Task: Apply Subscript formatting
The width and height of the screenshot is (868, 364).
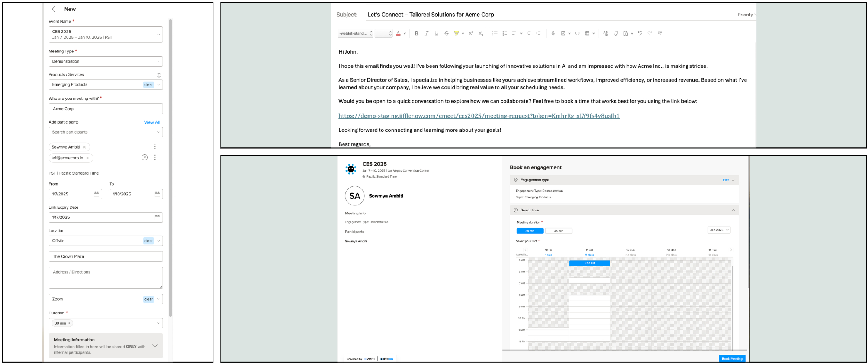Action: pos(480,33)
